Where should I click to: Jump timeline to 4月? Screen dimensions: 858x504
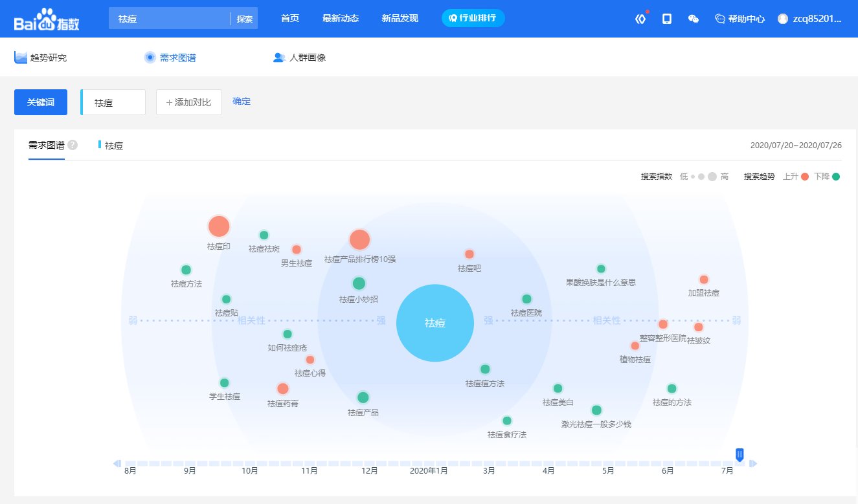(548, 470)
